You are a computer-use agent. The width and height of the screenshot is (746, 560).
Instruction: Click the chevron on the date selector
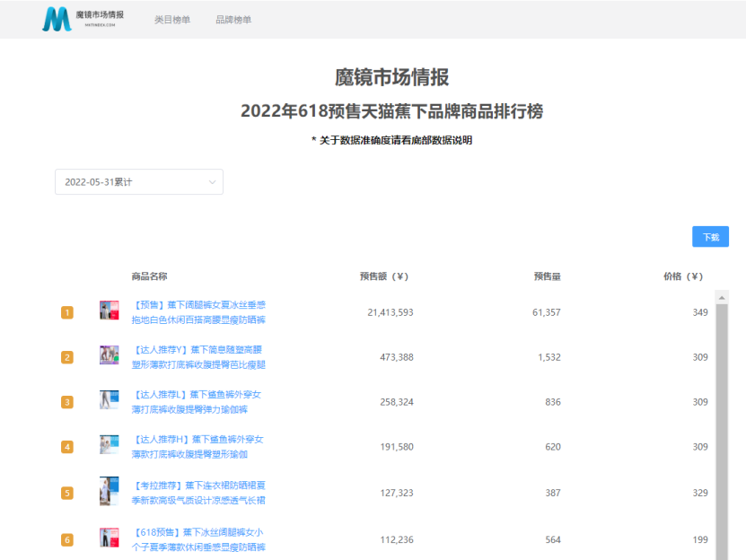click(213, 181)
